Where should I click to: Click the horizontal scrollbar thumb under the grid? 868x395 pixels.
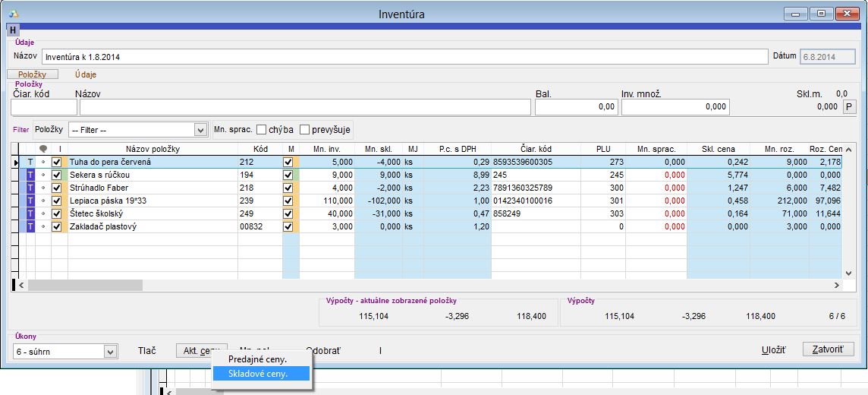(x=85, y=285)
